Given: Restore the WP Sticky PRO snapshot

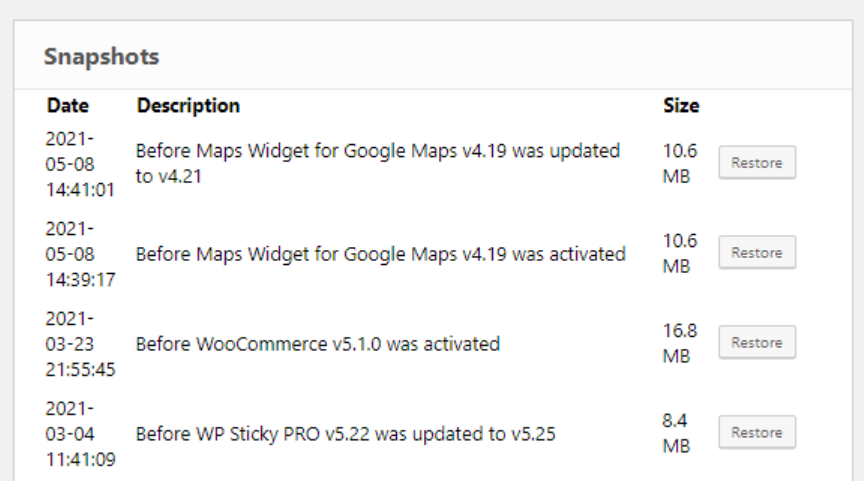Looking at the screenshot, I should 757,433.
